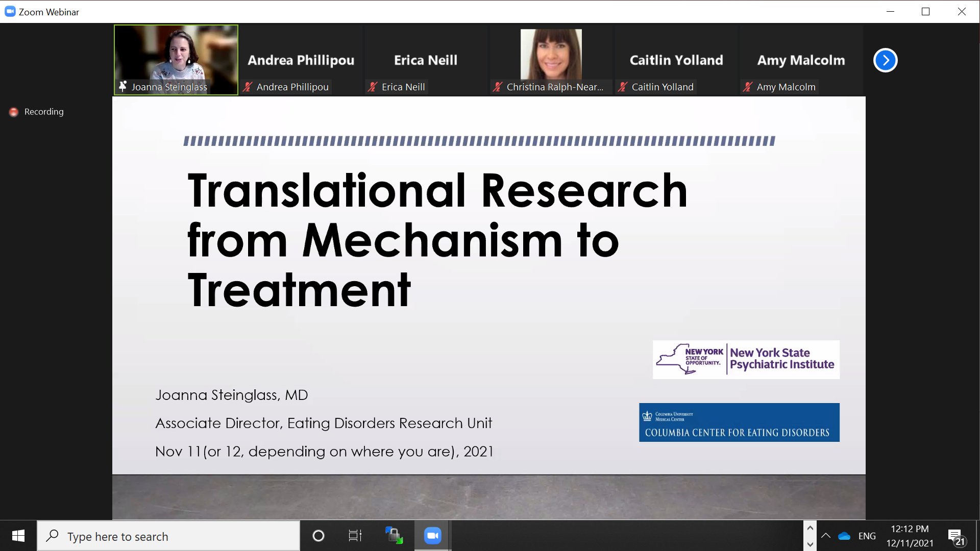Viewport: 980px width, 551px height.
Task: Open Zoom from the taskbar
Action: (x=432, y=536)
